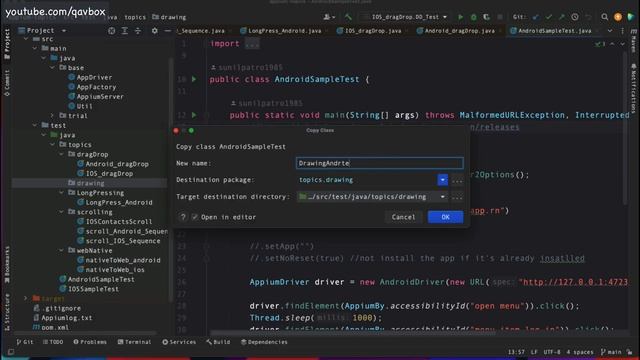Expand the target folder in project tree
The image size is (640, 360).
26,298
